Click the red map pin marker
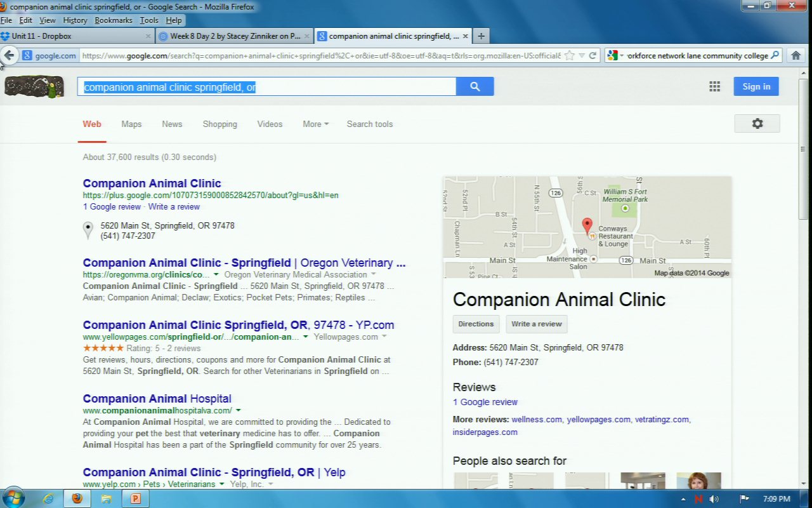This screenshot has width=812, height=508. (587, 225)
